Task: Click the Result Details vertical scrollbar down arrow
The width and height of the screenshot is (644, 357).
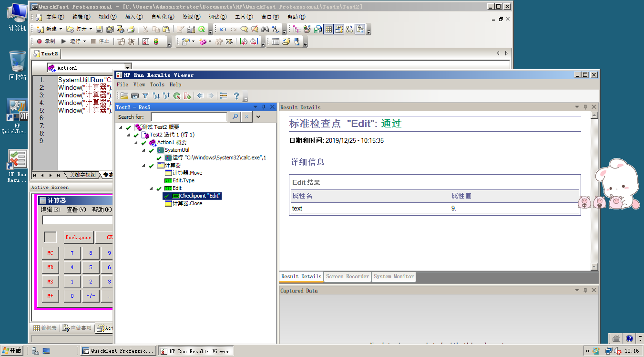Action: (594, 267)
